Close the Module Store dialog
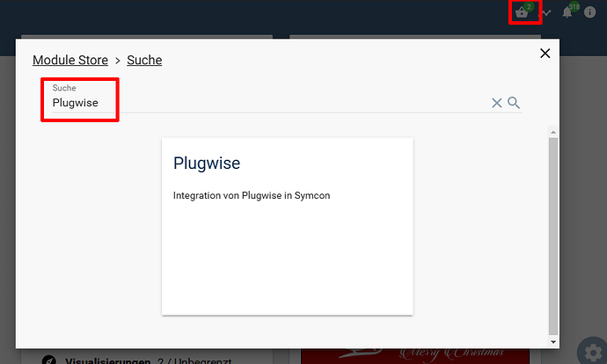607x364 pixels. pyautogui.click(x=545, y=54)
